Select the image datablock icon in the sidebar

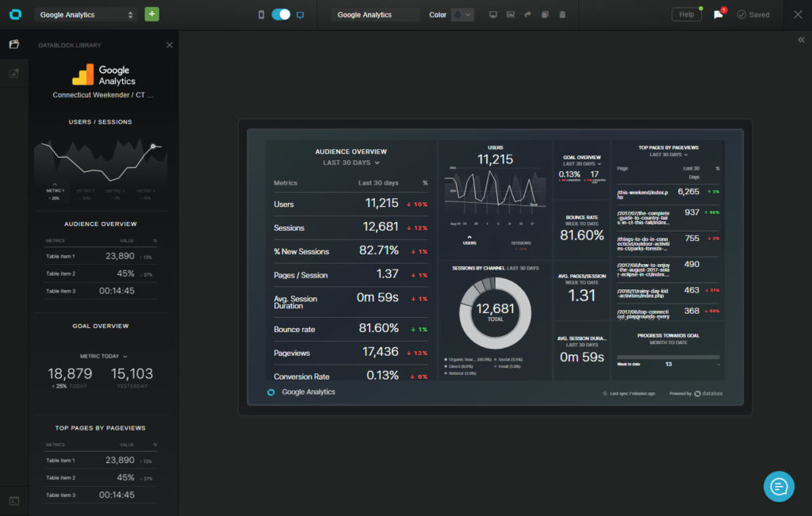pos(12,73)
